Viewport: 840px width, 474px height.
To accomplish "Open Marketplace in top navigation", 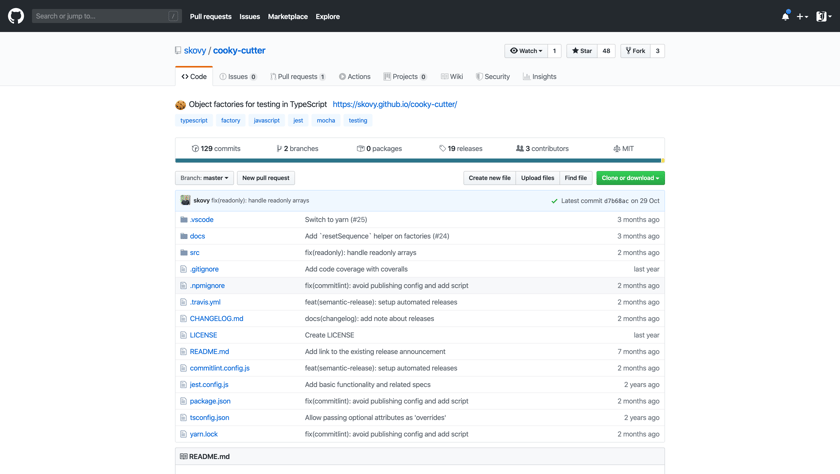I will point(288,17).
